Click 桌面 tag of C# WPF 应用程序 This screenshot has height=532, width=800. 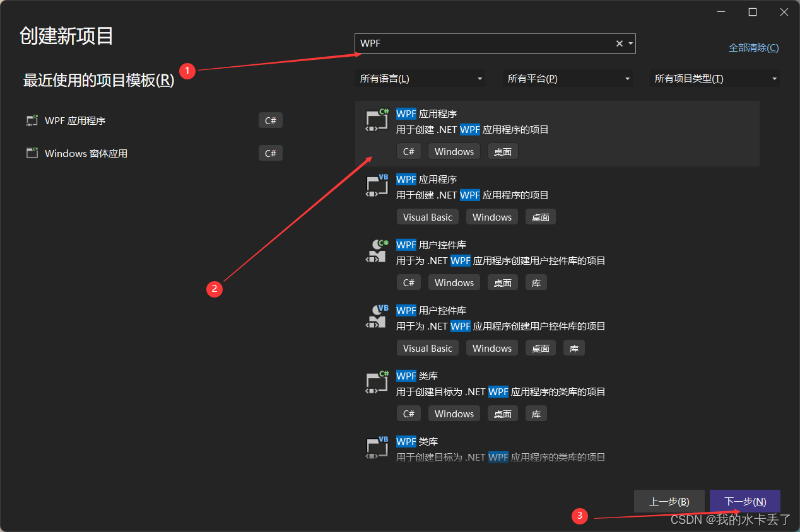503,151
